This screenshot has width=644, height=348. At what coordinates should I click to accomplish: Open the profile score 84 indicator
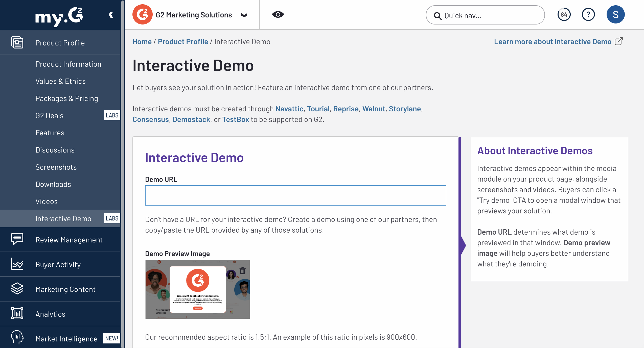point(564,15)
